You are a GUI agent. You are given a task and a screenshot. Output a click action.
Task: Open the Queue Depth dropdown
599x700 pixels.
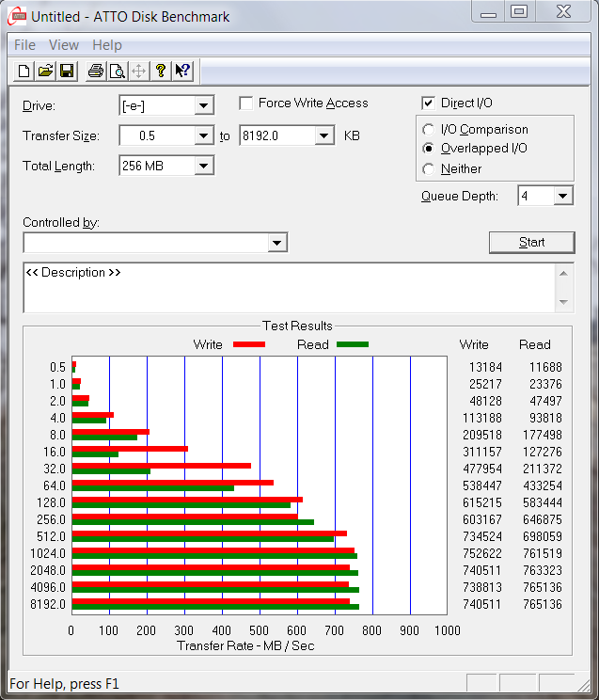(x=562, y=196)
